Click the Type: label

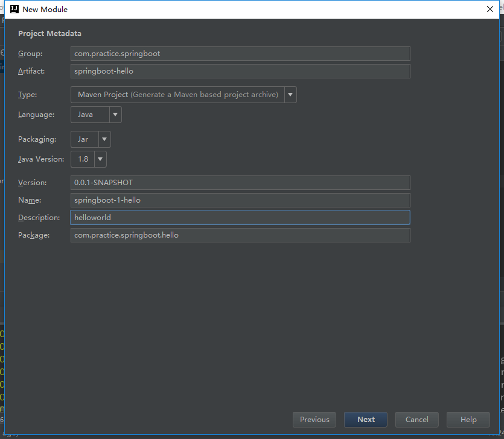27,95
